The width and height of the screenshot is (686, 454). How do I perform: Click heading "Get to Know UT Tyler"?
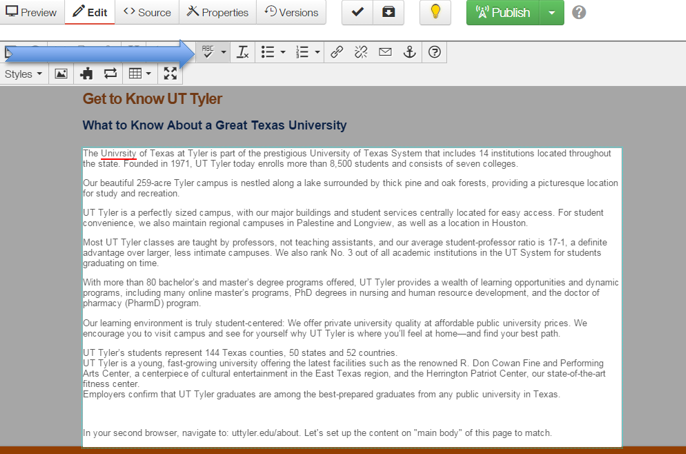152,99
